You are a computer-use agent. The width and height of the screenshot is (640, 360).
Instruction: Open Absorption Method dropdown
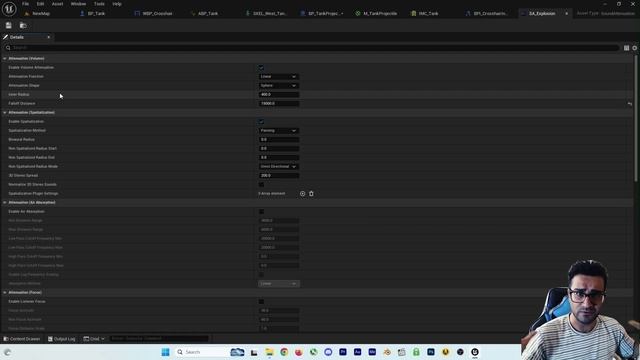click(279, 284)
